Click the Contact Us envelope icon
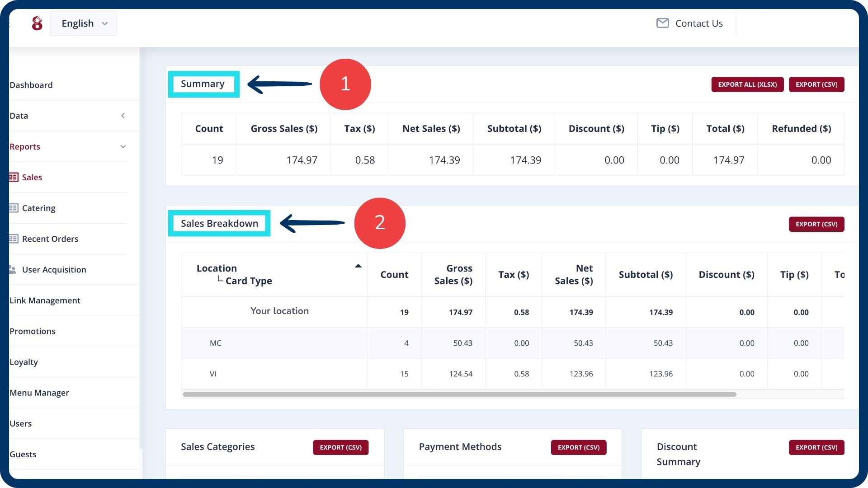The image size is (868, 488). click(662, 23)
